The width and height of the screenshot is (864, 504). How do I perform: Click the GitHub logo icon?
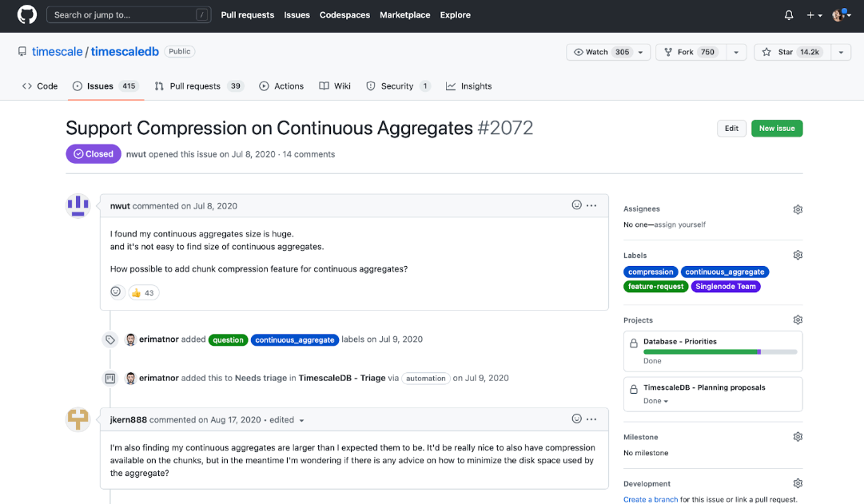[x=26, y=15]
